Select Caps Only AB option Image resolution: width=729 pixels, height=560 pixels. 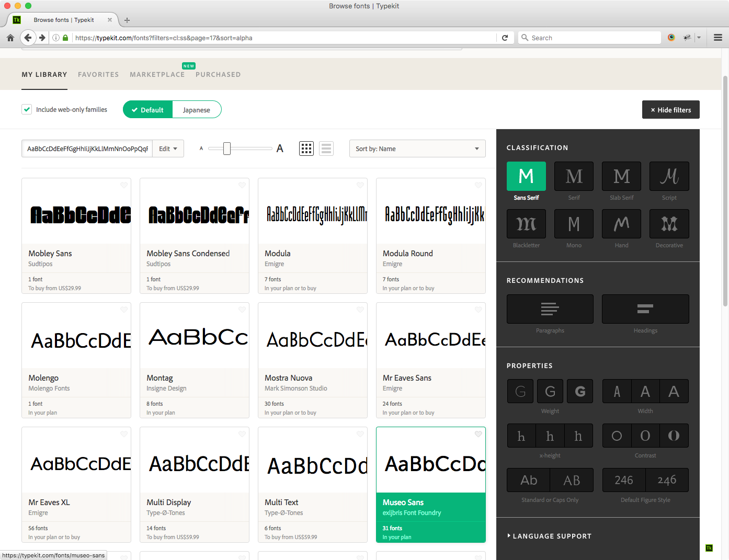click(572, 480)
